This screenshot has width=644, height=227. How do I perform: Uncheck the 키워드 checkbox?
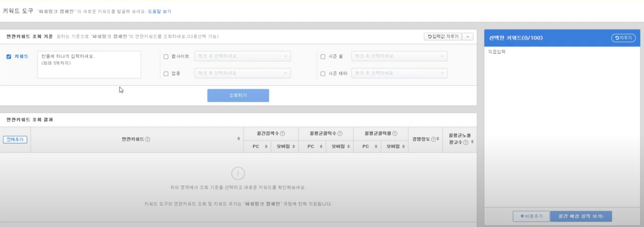coord(9,57)
